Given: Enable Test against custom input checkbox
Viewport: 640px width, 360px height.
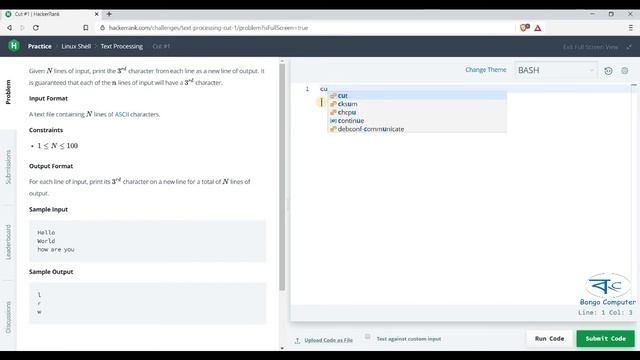Looking at the screenshot, I should coord(367,337).
